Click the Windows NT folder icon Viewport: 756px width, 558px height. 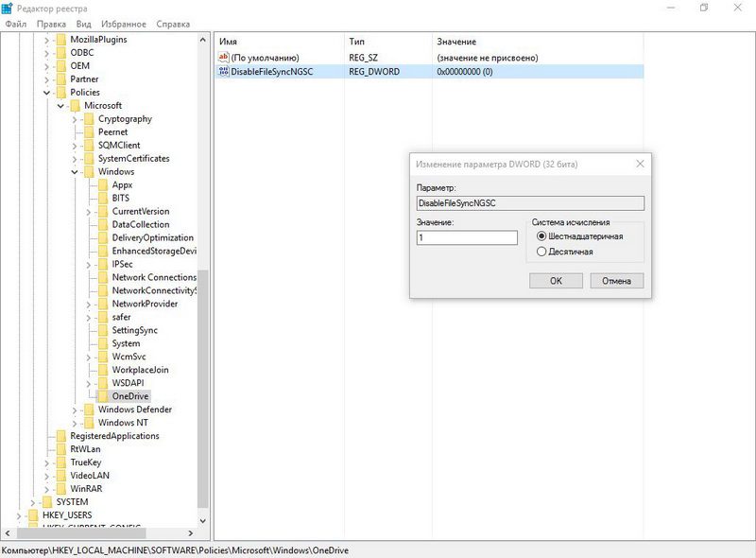[89, 423]
